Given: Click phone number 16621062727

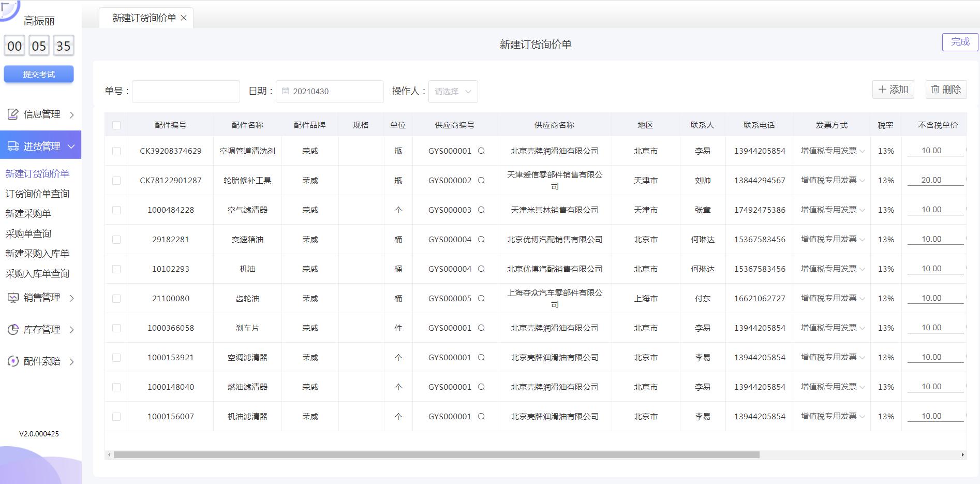Looking at the screenshot, I should click(x=760, y=299).
